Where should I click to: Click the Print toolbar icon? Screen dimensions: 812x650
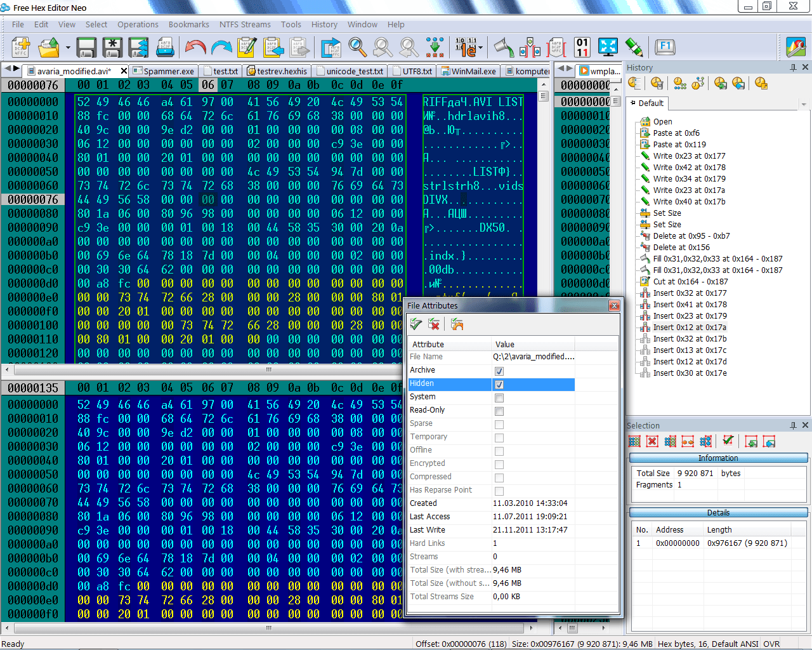click(165, 47)
